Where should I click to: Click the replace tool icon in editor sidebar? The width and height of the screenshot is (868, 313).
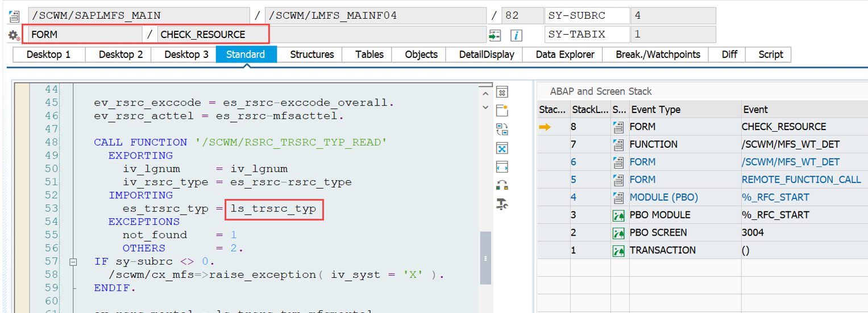[x=502, y=129]
